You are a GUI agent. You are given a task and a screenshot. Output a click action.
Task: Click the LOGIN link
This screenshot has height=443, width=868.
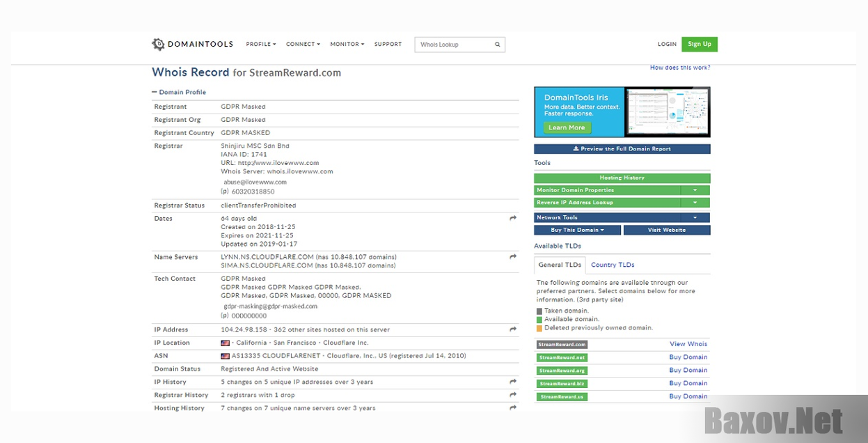[x=667, y=45]
